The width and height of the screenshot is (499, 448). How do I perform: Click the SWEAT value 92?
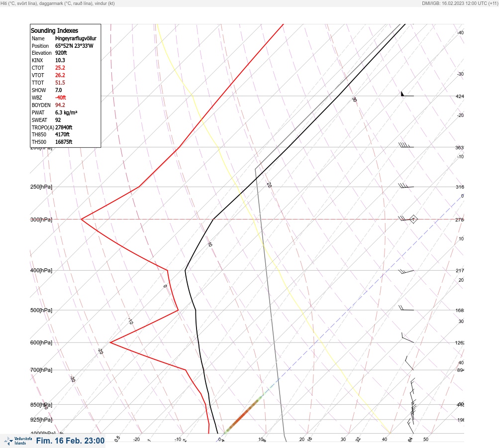coord(58,120)
